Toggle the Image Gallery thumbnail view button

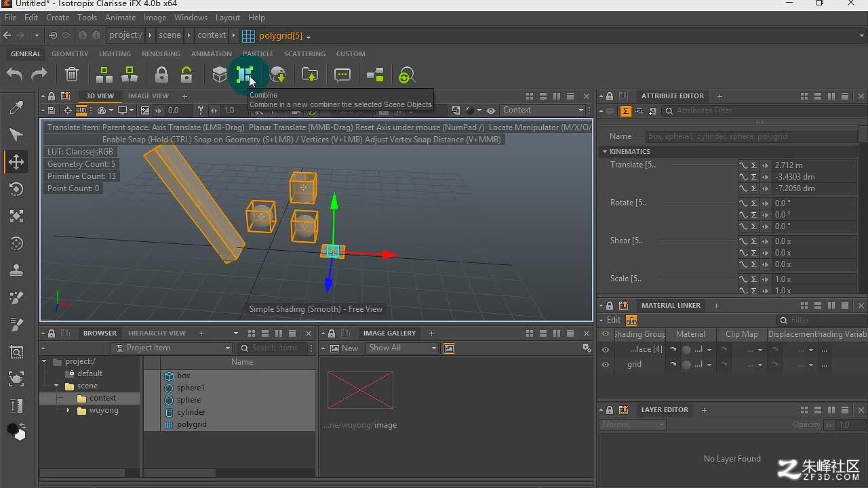coord(448,348)
